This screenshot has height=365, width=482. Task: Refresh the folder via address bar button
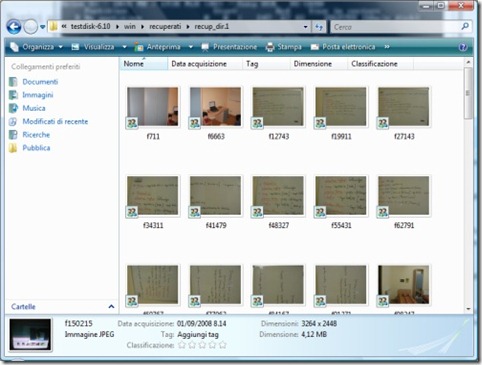pos(319,27)
